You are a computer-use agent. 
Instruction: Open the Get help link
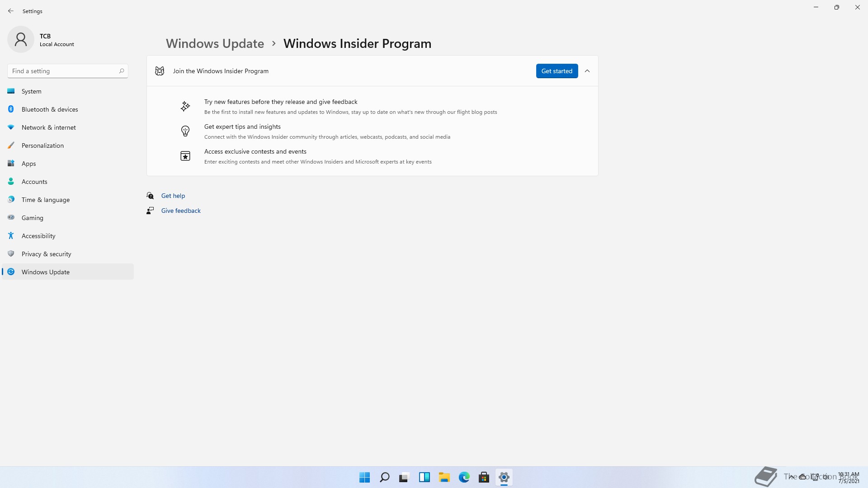click(x=173, y=196)
